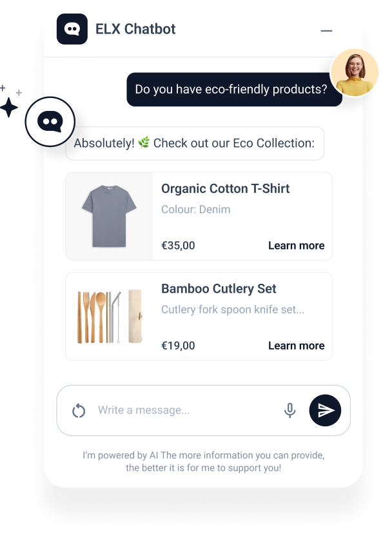Open Learn more for Bamboo Cutlery Set
392x534 pixels.
click(296, 346)
